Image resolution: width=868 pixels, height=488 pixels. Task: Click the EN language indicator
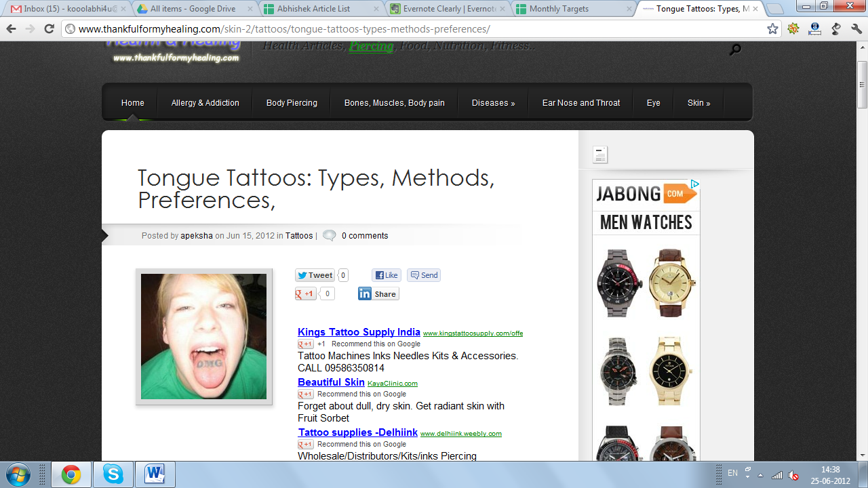pyautogui.click(x=732, y=473)
